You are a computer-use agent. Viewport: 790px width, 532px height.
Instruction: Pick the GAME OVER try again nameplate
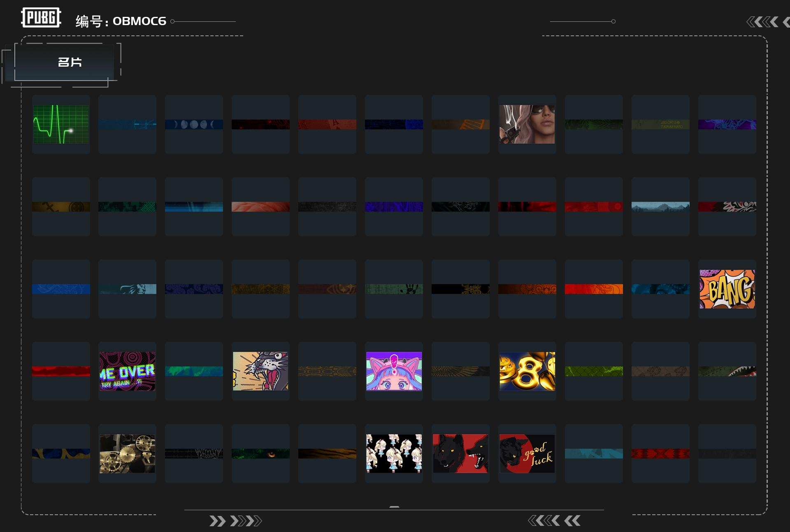pyautogui.click(x=127, y=371)
